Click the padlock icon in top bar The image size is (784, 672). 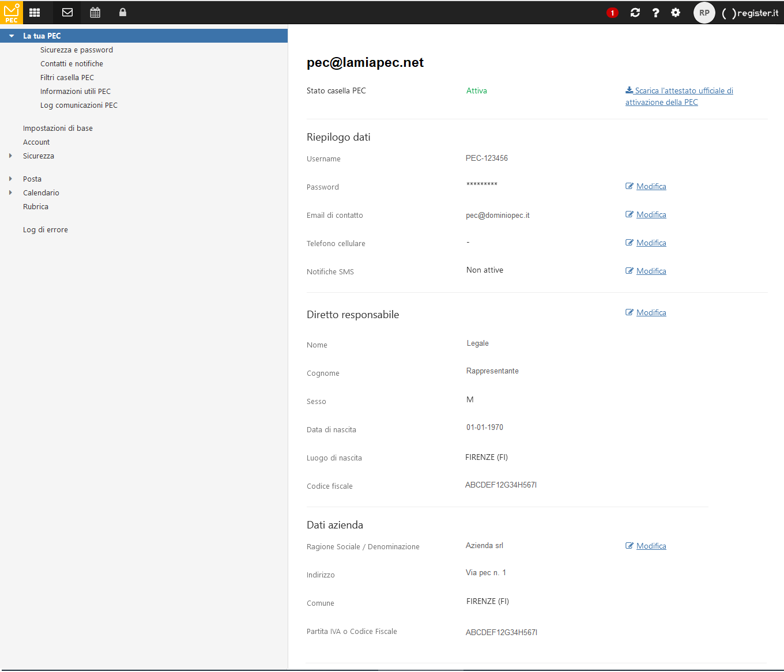click(123, 13)
